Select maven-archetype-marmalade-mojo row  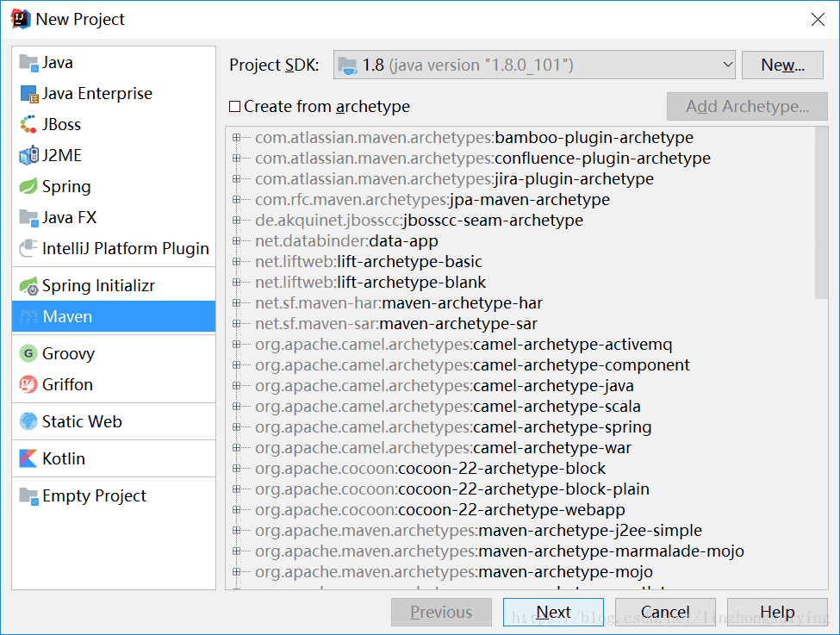coord(500,551)
